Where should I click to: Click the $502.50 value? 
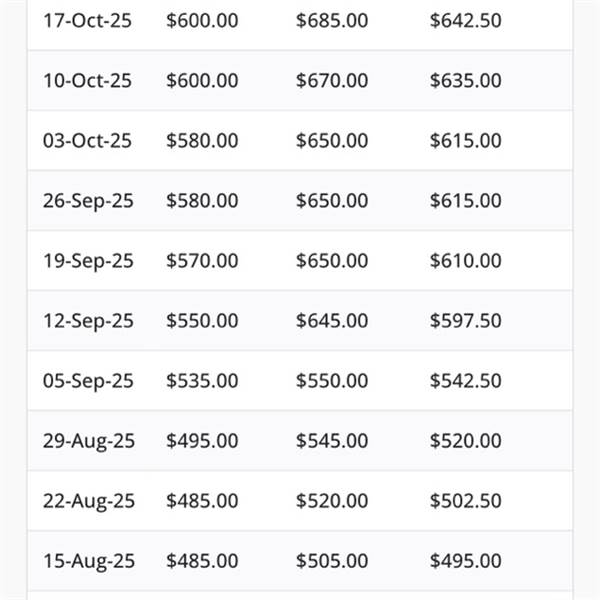click(x=465, y=500)
